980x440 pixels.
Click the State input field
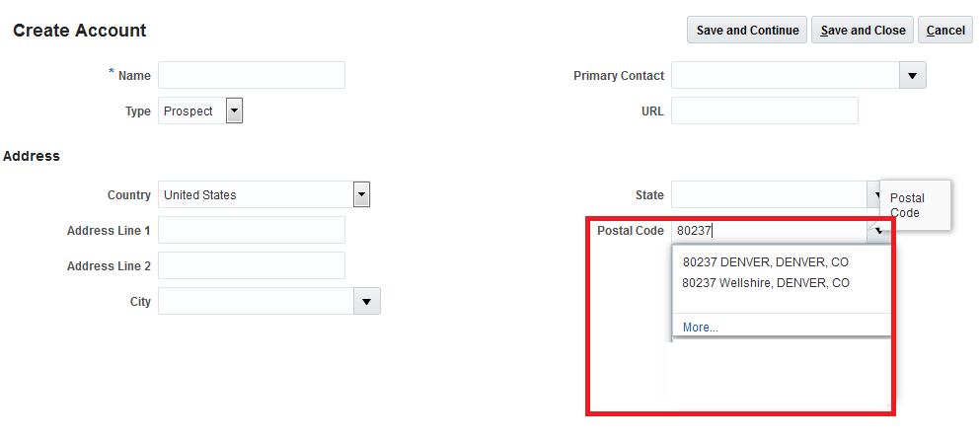click(x=768, y=194)
